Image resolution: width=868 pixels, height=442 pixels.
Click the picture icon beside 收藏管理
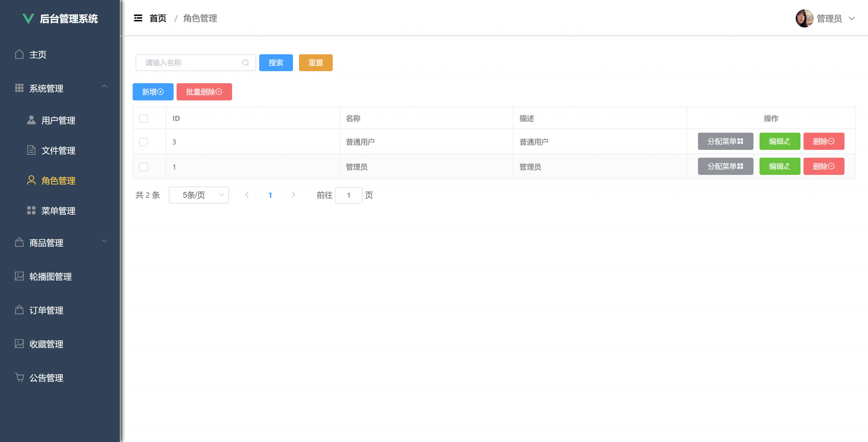pos(19,343)
